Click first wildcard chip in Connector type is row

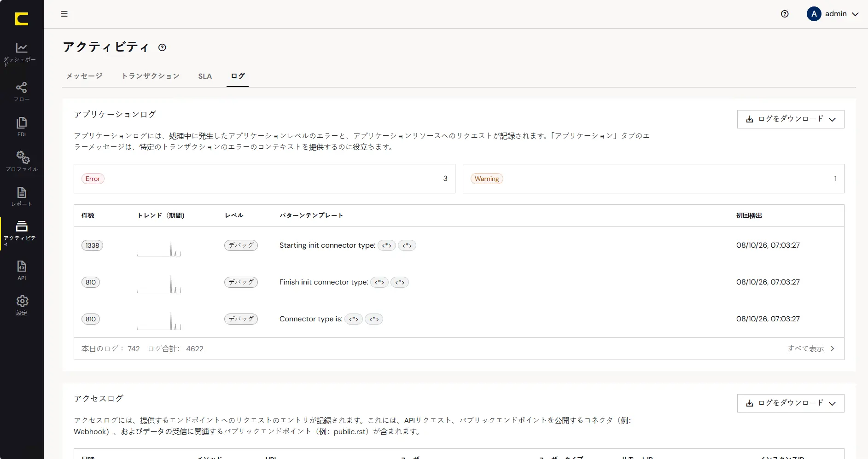point(354,319)
